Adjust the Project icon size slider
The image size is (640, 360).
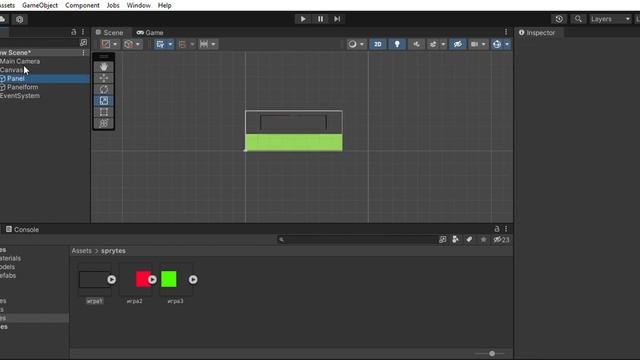point(492,353)
